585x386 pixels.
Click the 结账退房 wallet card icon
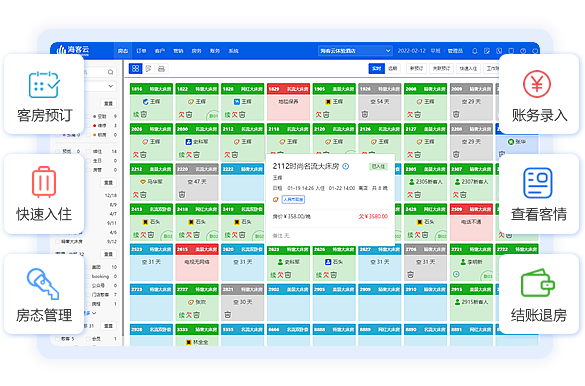tap(538, 283)
